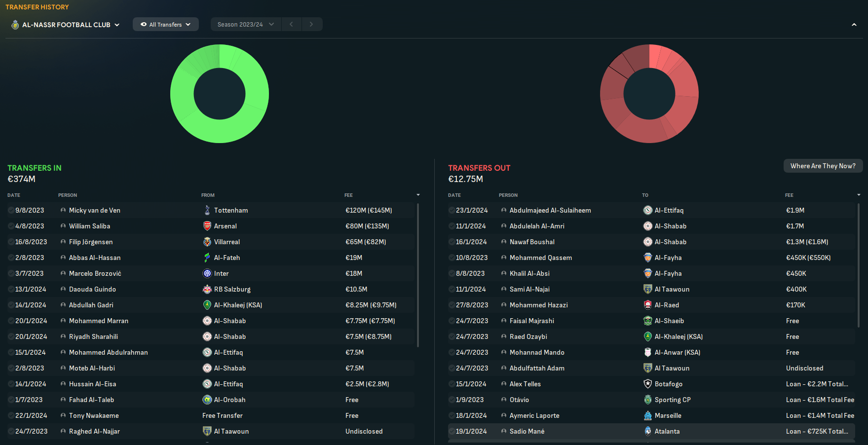Open Transfers Out fee column sort arrow

(859, 195)
